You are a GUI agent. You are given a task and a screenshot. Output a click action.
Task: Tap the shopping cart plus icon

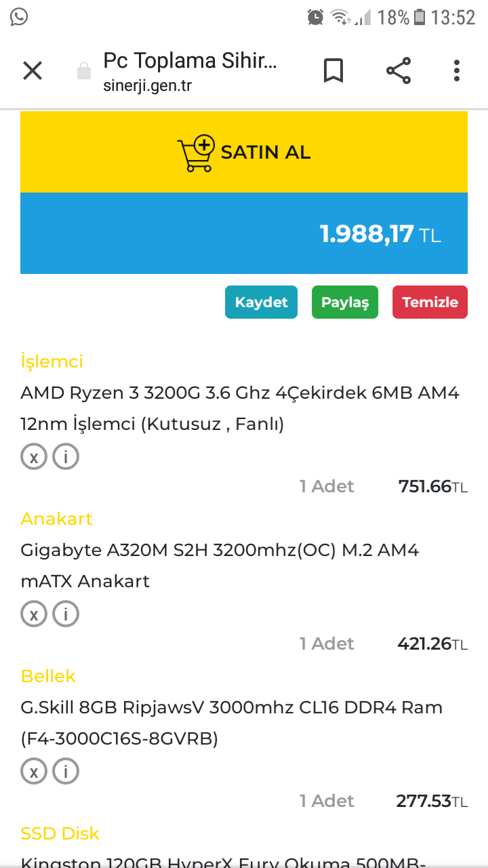coord(196,153)
